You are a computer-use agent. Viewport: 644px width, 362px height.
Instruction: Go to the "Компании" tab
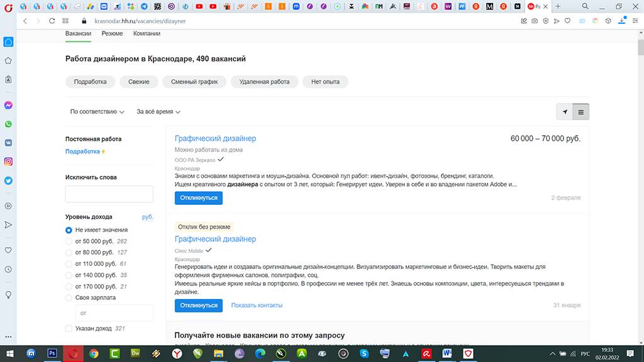pos(147,33)
